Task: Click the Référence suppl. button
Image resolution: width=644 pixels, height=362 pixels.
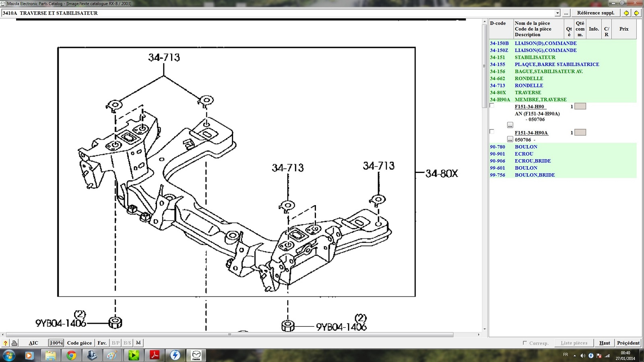Action: pyautogui.click(x=595, y=13)
